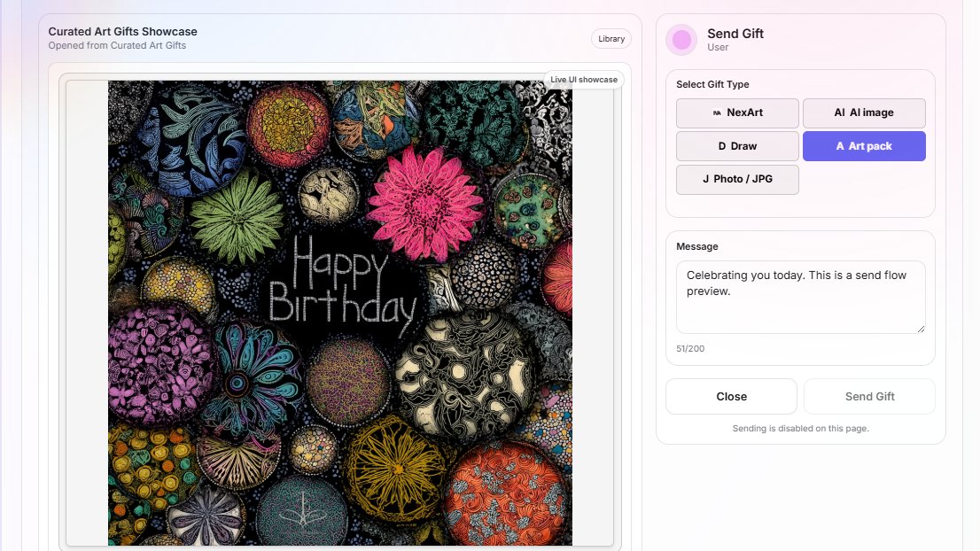Click 'Sending is disabled on this page.' note
Viewport: 980px width, 551px height.
coord(801,429)
